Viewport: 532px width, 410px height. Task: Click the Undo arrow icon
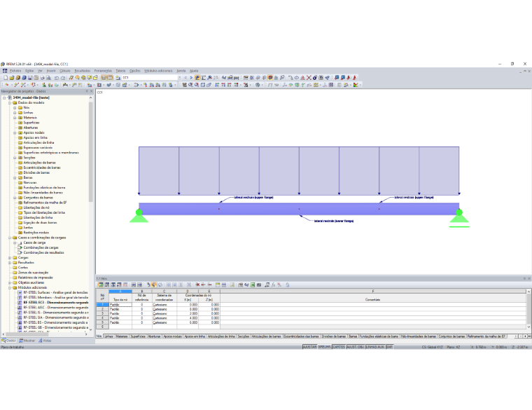(x=57, y=78)
